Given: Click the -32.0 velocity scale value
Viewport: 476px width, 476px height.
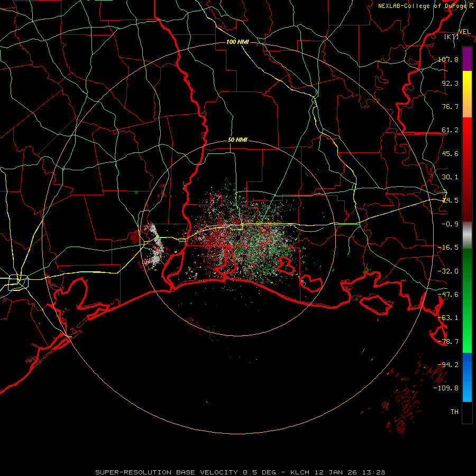Looking at the screenshot, I should coord(448,271).
